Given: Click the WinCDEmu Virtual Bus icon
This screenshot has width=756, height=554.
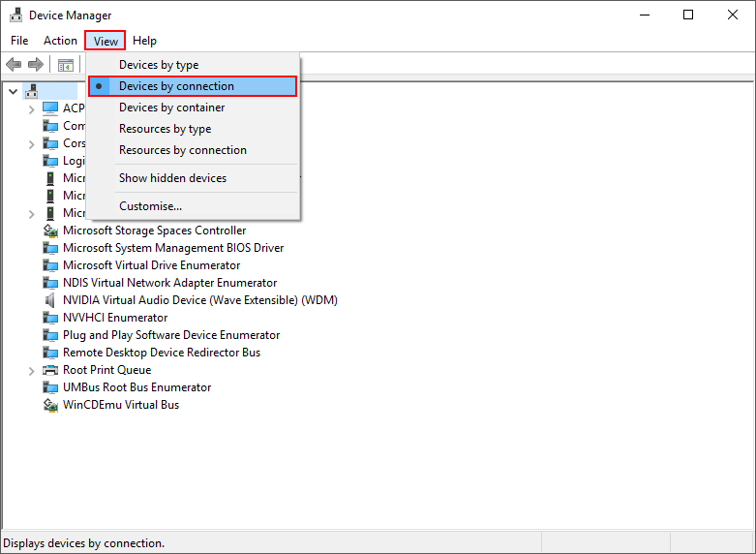Looking at the screenshot, I should 50,405.
